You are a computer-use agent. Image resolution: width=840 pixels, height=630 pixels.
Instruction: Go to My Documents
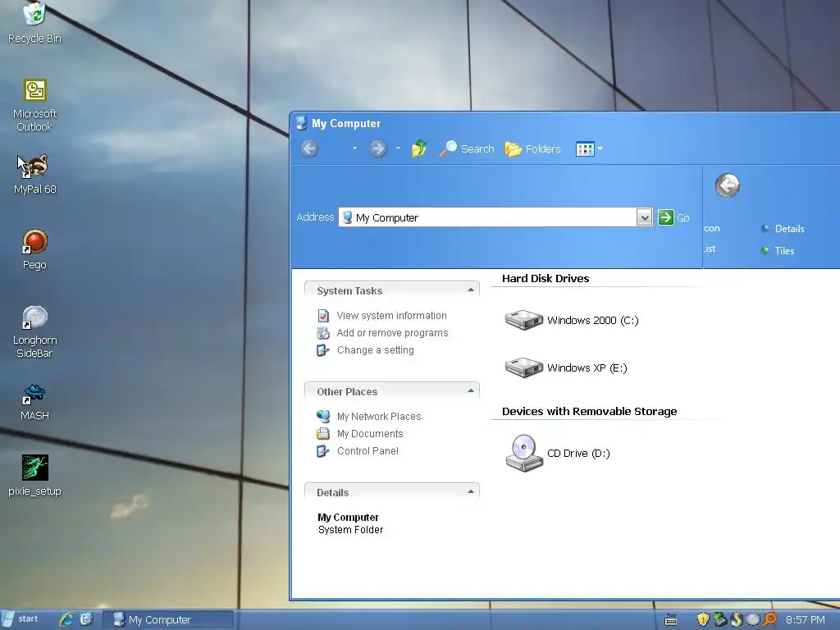[x=370, y=433]
